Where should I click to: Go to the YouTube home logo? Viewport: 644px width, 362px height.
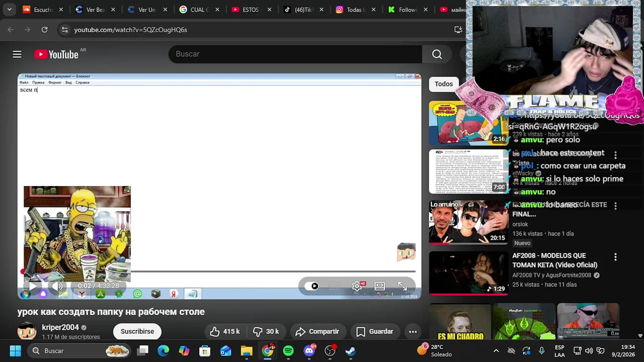pos(57,54)
